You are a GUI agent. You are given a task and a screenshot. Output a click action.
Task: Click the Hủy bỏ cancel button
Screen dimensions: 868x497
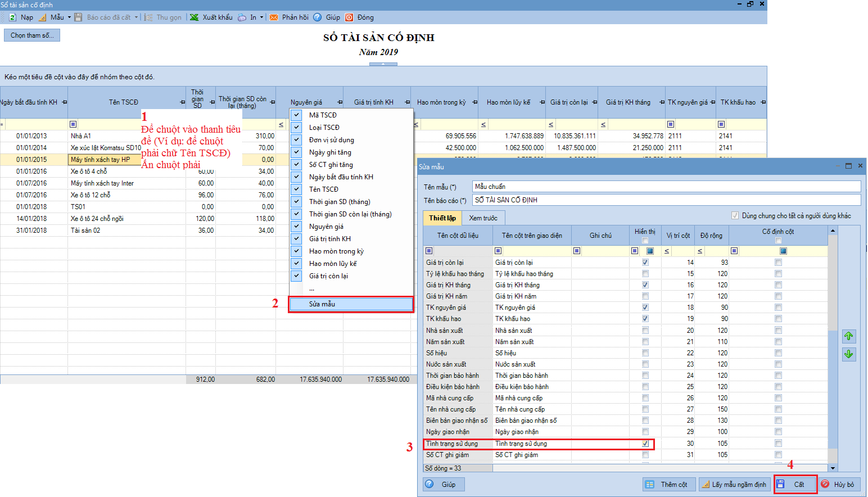pyautogui.click(x=839, y=484)
